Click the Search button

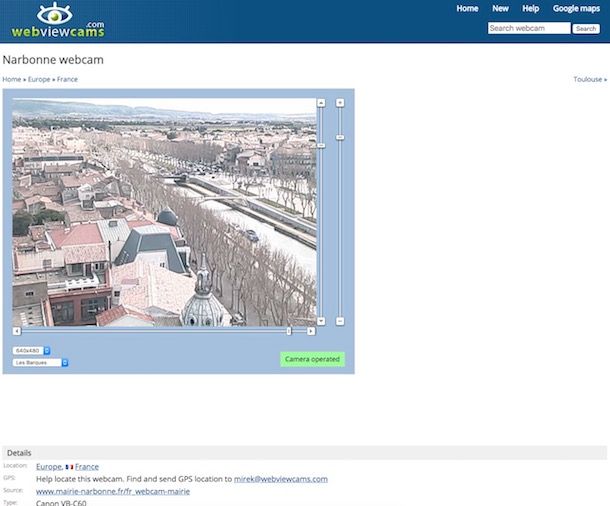pyautogui.click(x=586, y=29)
